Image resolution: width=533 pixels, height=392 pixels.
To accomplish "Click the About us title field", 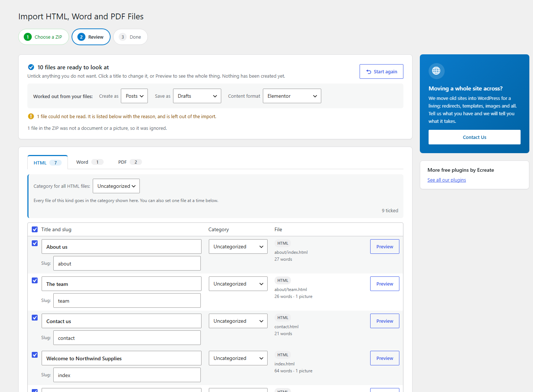I will tap(122, 247).
